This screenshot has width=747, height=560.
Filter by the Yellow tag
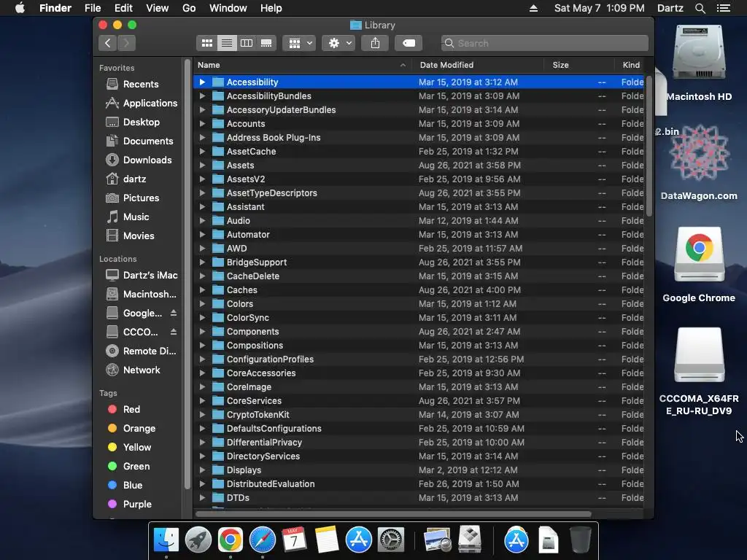point(129,448)
